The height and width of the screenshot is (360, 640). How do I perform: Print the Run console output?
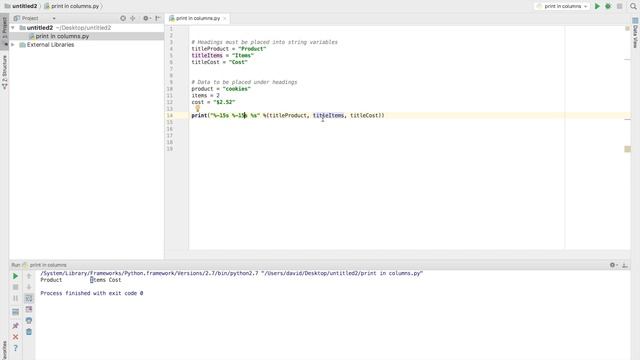click(29, 320)
